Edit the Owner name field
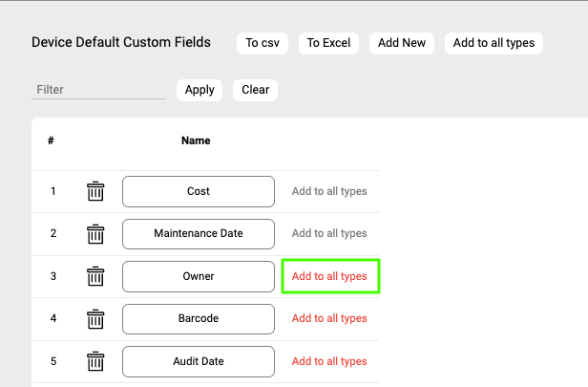 [x=199, y=276]
